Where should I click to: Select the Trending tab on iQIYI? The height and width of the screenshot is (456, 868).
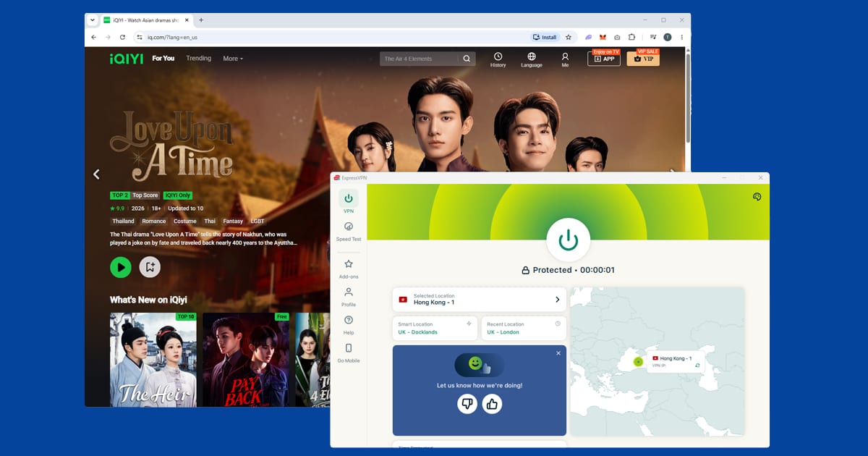pyautogui.click(x=198, y=58)
